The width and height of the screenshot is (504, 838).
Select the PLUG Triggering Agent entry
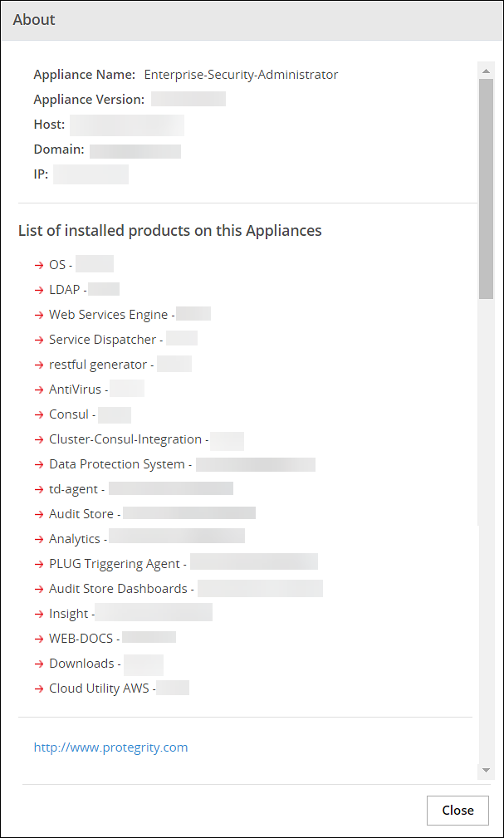pos(115,564)
